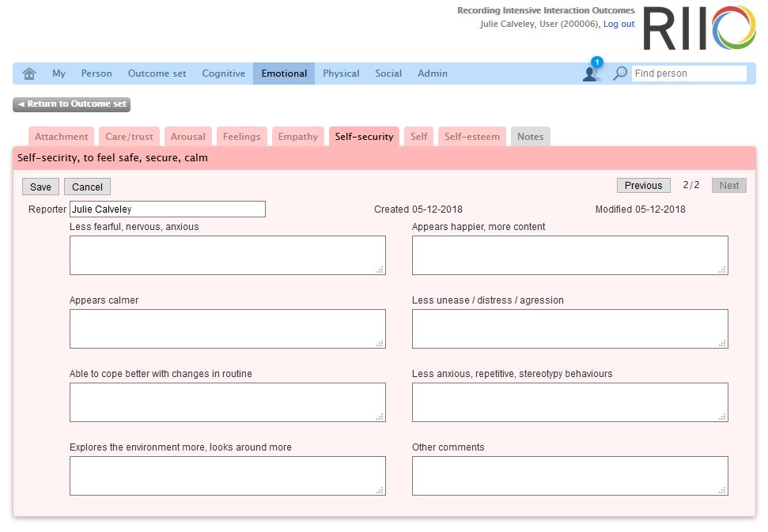Screen dimensions: 768x532
Task: Click the 'Appears calmer' text box
Action: coord(228,329)
